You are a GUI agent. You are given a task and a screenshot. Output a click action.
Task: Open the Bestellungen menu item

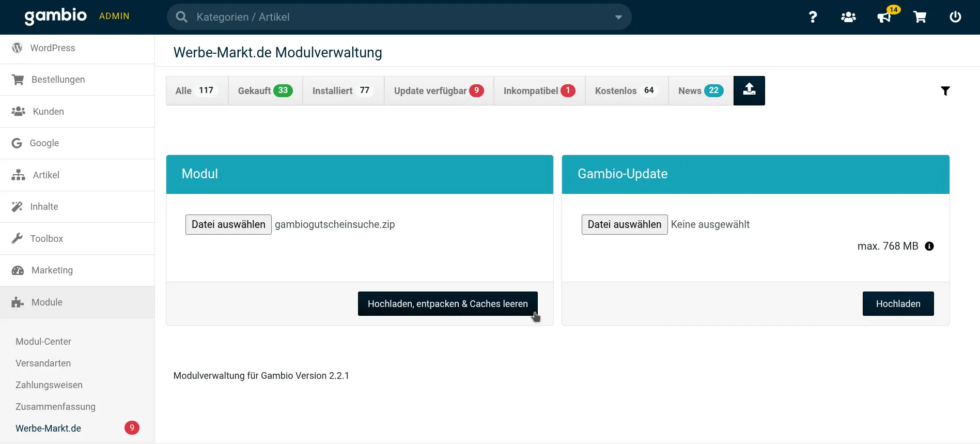(x=77, y=80)
